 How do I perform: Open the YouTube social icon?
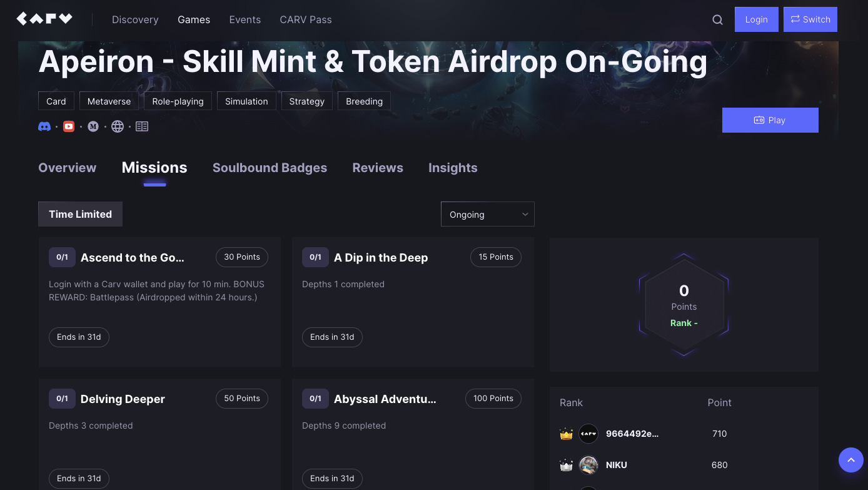pyautogui.click(x=69, y=126)
